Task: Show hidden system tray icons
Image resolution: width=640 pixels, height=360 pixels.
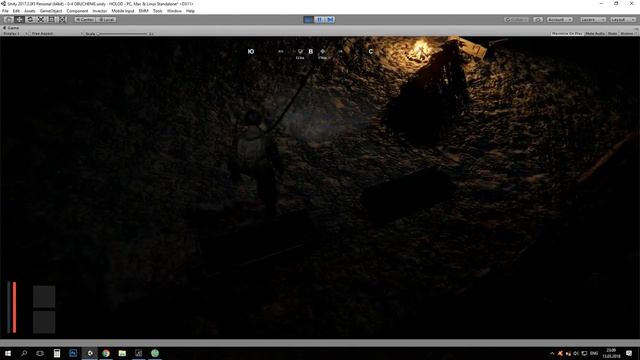Action: (x=552, y=353)
